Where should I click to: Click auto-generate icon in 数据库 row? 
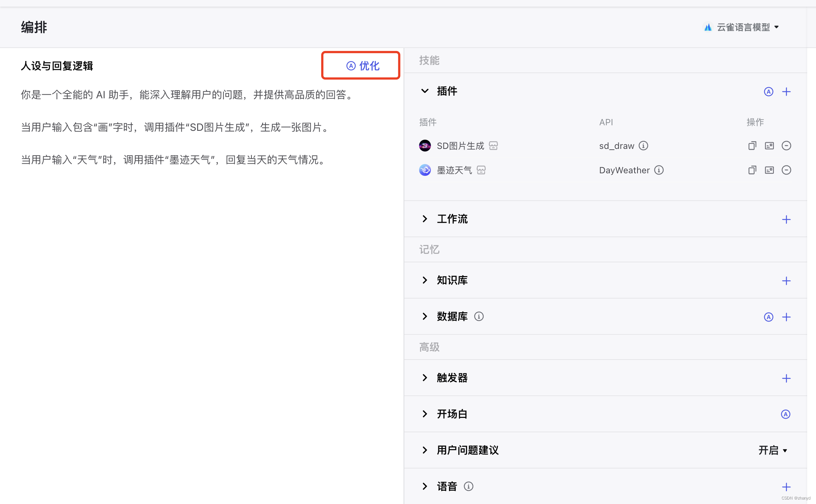tap(769, 317)
